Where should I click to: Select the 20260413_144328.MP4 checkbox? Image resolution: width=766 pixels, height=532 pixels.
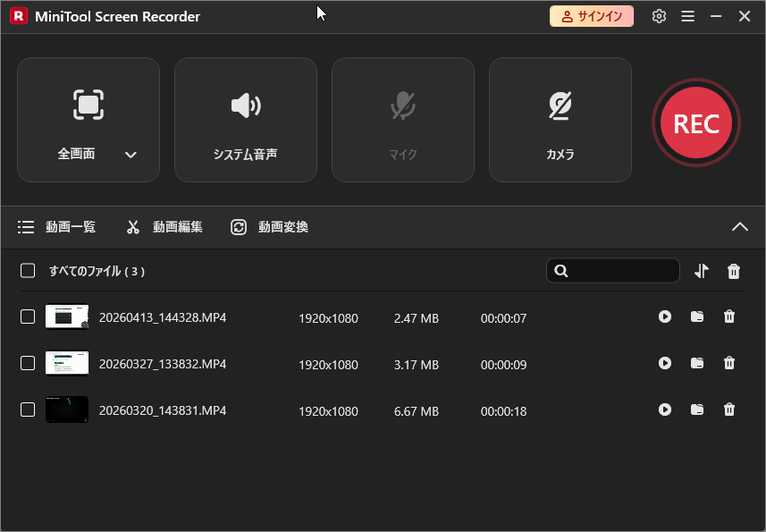click(28, 317)
